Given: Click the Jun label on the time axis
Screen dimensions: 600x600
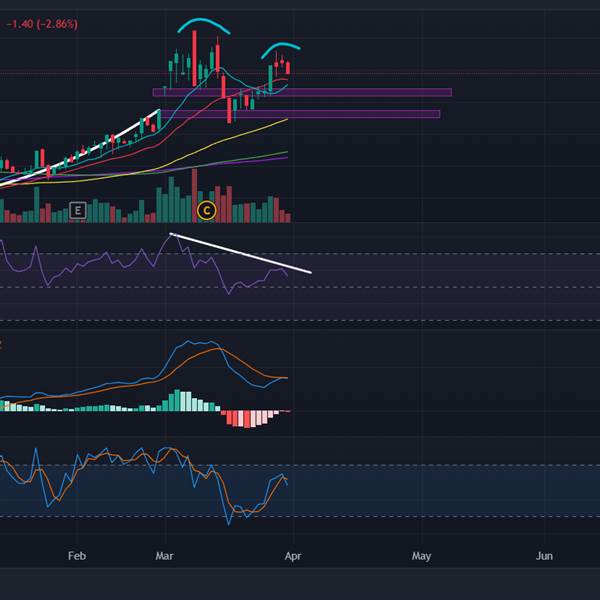Looking at the screenshot, I should coord(544,556).
